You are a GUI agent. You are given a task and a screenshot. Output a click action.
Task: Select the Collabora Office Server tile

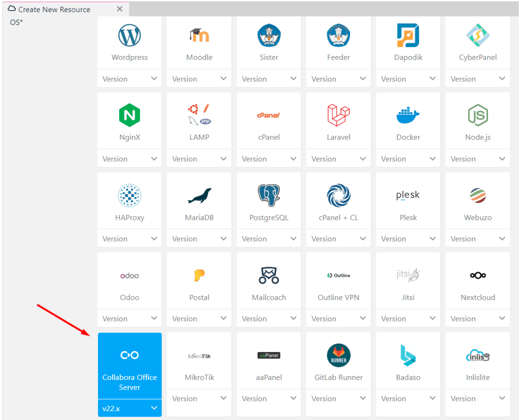(x=129, y=367)
